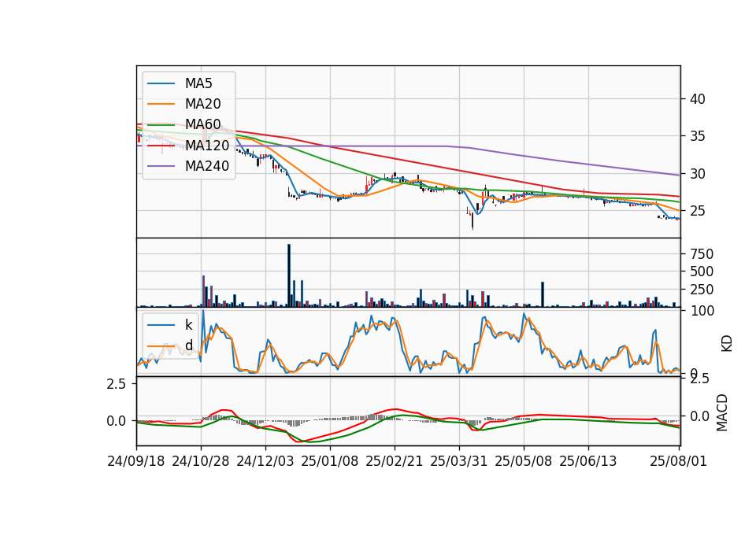Click the orange MA20 legend line sample
Image resolution: width=756 pixels, height=543 pixels.
(161, 104)
